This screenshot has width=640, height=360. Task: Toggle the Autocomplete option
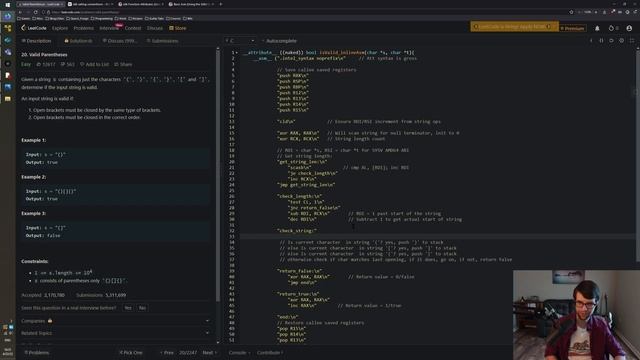pyautogui.click(x=279, y=41)
